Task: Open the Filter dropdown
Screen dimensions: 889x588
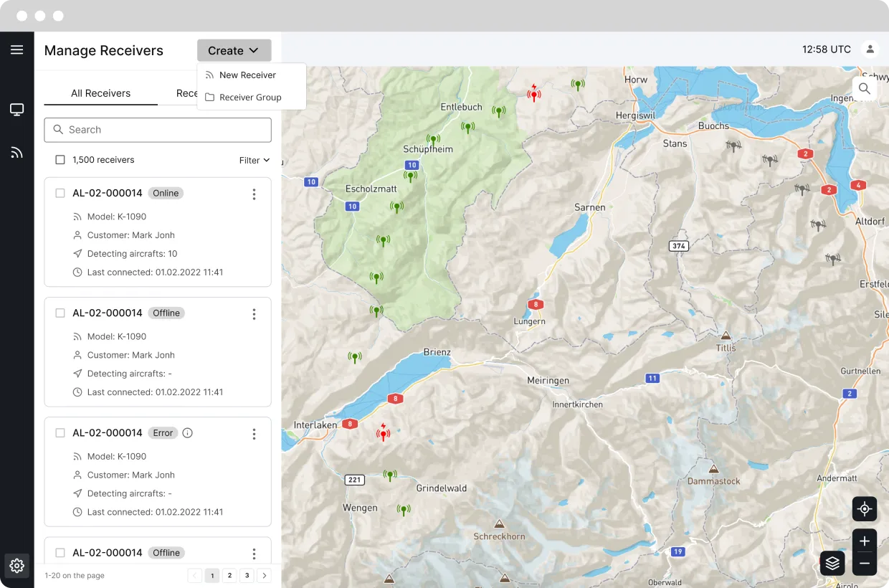Action: pos(254,160)
